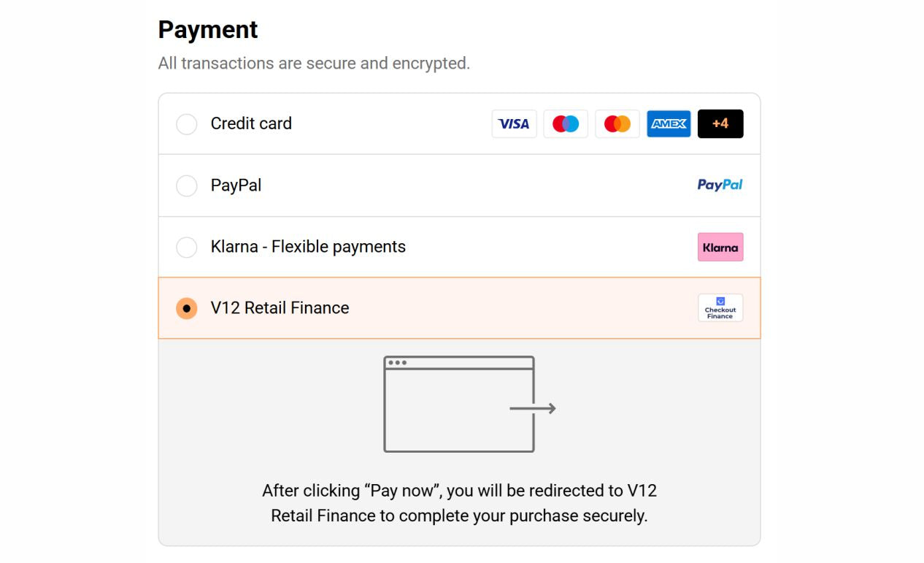This screenshot has height=563, width=924.
Task: Click the selected V12 Retail Finance radio
Action: pyautogui.click(x=187, y=308)
